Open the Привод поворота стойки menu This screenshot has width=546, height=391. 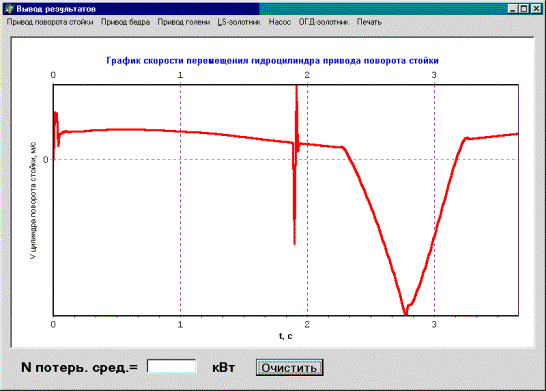[50, 22]
